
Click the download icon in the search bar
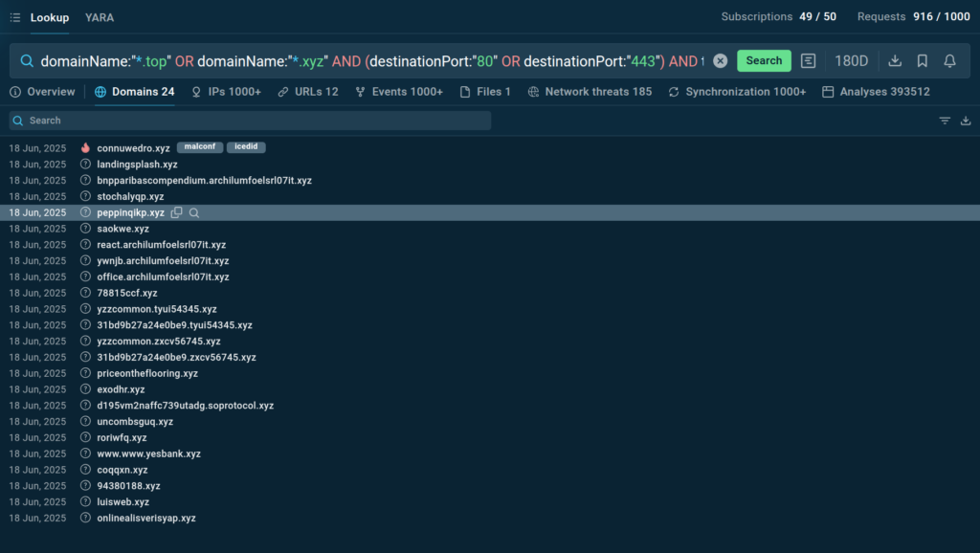click(895, 61)
